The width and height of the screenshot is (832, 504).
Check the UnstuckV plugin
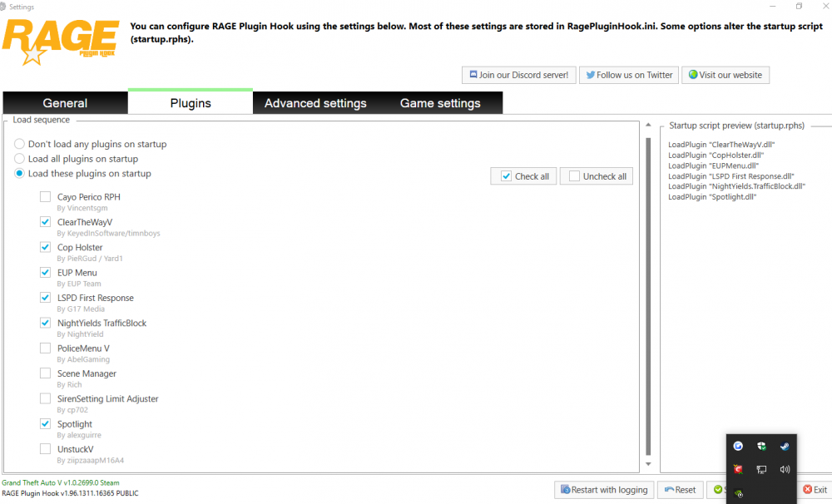coord(46,449)
